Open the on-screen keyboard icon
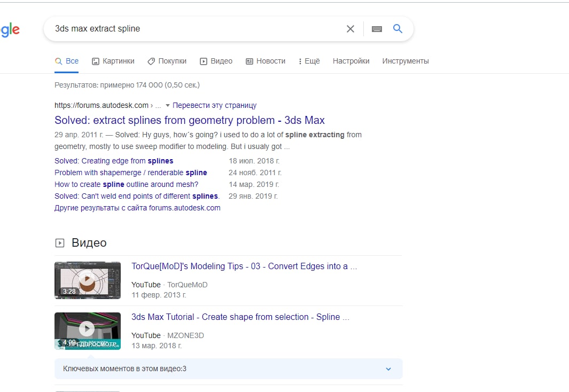 pyautogui.click(x=377, y=29)
